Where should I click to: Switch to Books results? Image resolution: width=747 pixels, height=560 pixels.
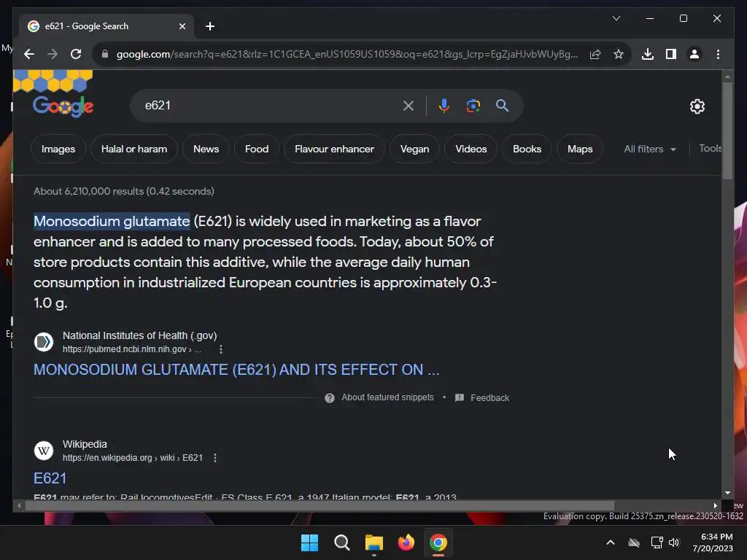point(527,149)
